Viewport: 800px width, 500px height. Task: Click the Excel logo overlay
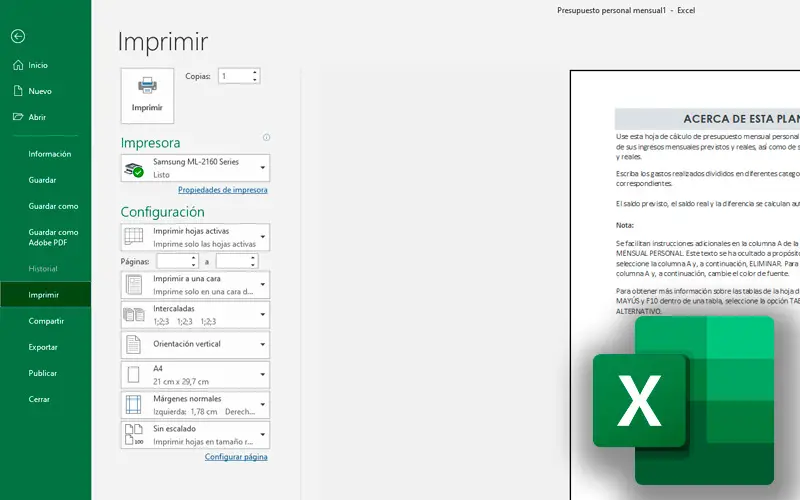click(x=684, y=401)
